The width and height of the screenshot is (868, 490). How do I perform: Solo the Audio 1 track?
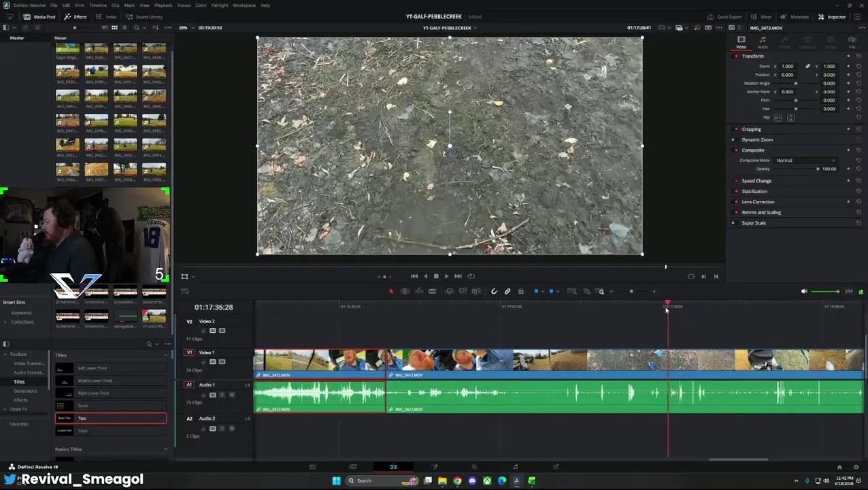click(222, 395)
